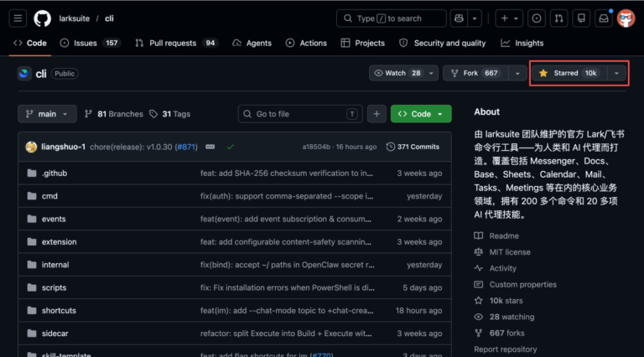Open the Actions tab
The image size is (644, 357).
click(x=306, y=43)
